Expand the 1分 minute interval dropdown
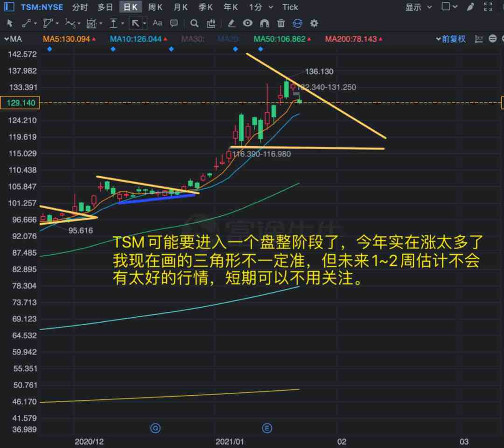The width and height of the screenshot is (504, 448). click(x=271, y=7)
